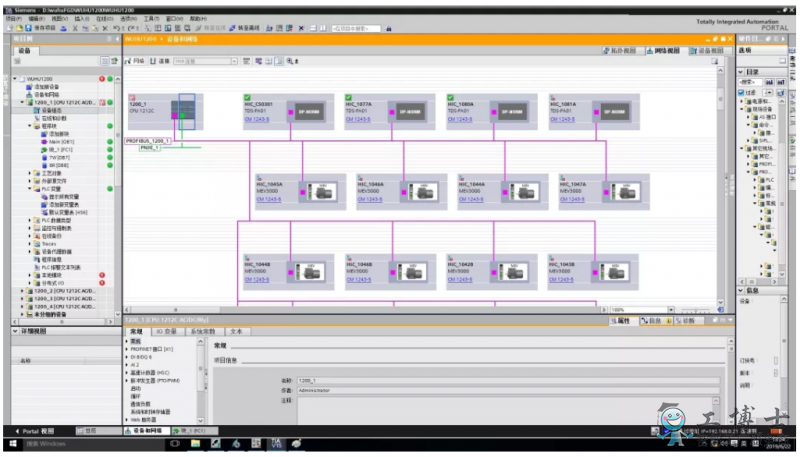Open System constants tab in properties
The image size is (800, 457).
coord(203,332)
